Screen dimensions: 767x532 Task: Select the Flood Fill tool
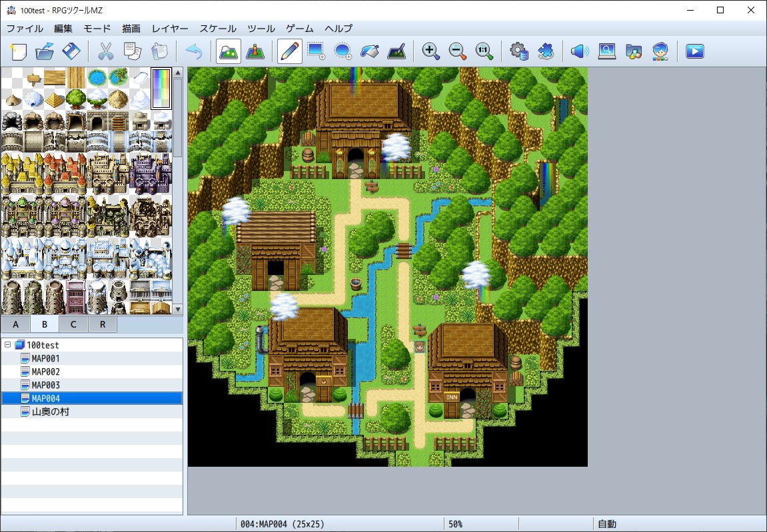370,51
